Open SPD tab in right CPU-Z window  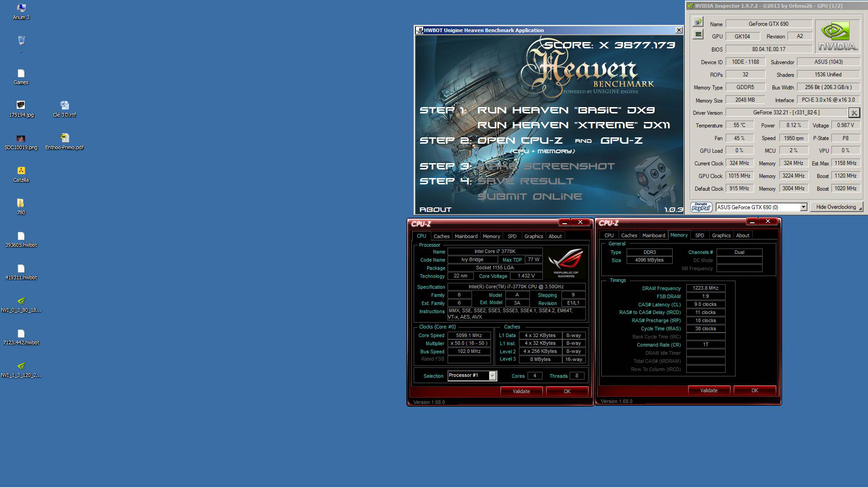coord(699,235)
